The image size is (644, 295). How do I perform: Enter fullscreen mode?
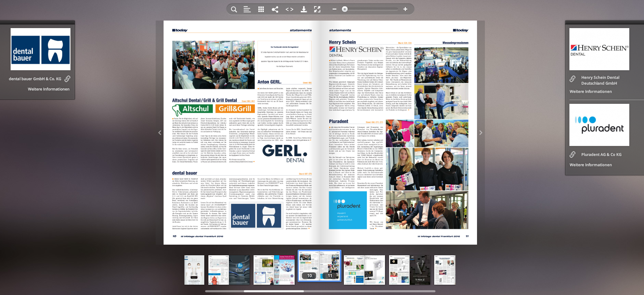click(317, 10)
